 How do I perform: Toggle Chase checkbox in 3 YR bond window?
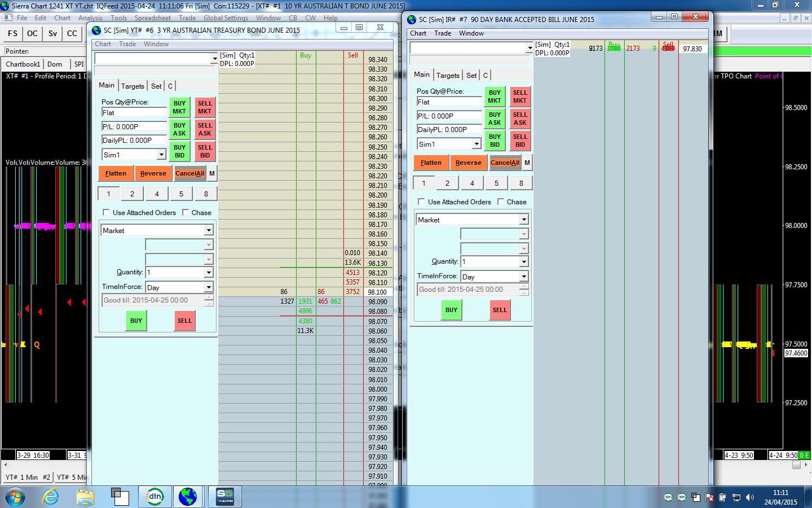pos(186,213)
